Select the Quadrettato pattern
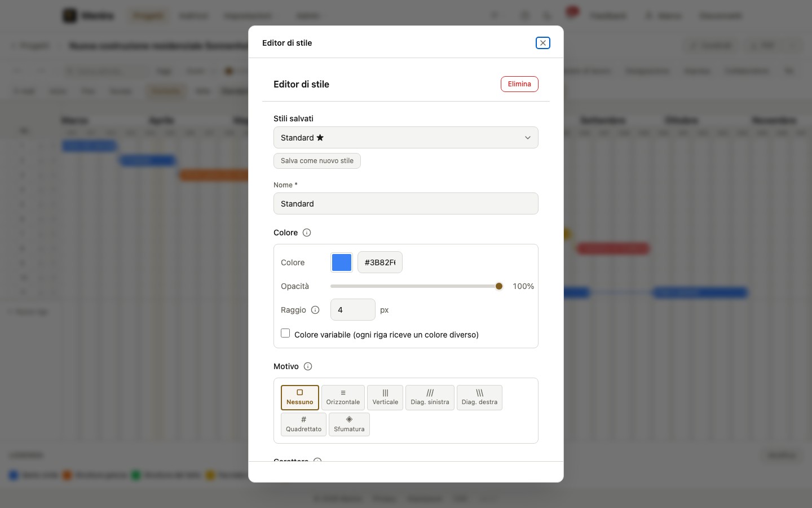Image resolution: width=812 pixels, height=508 pixels. click(303, 424)
